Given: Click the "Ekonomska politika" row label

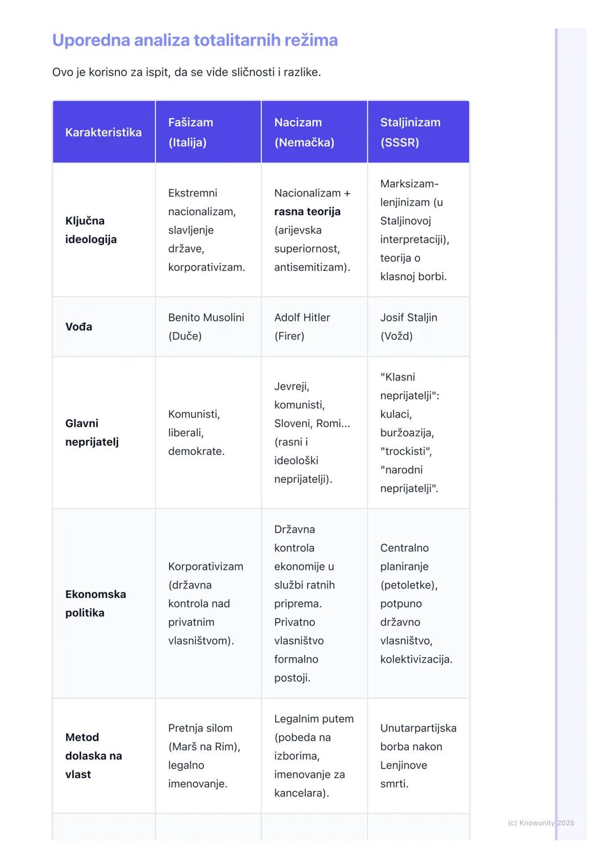Looking at the screenshot, I should tap(96, 603).
